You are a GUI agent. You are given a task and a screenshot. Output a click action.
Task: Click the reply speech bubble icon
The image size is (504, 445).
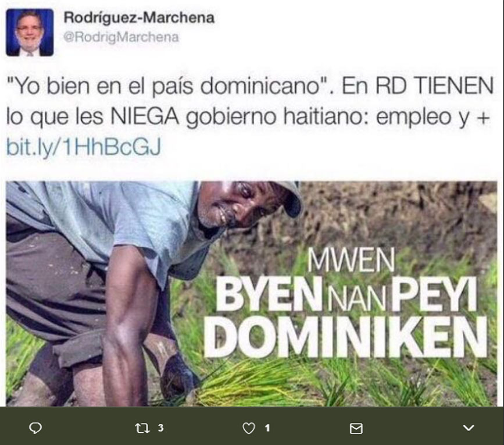[35, 428]
